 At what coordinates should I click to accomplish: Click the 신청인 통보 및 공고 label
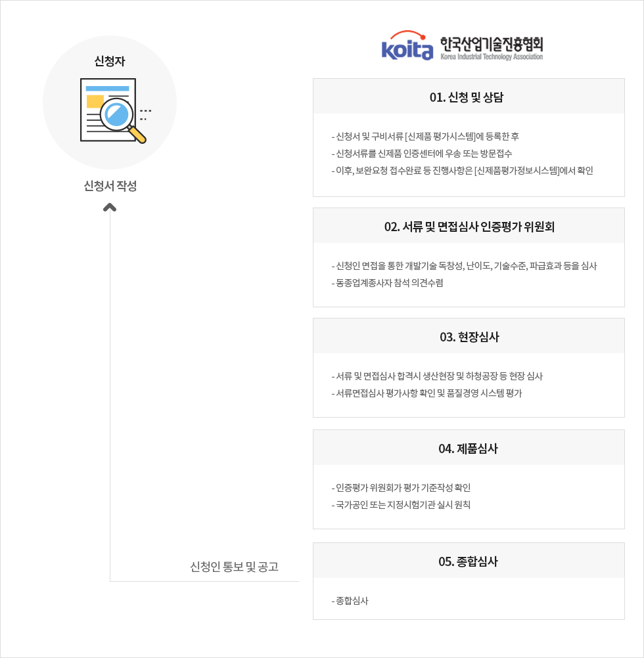pos(234,567)
